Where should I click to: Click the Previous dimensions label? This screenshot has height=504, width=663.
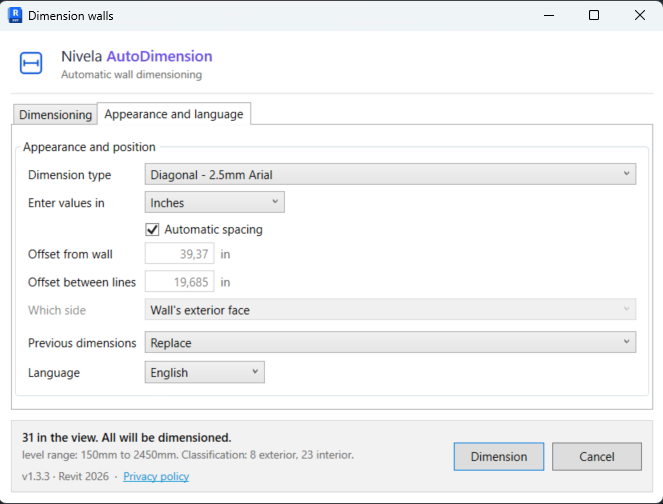coord(82,343)
